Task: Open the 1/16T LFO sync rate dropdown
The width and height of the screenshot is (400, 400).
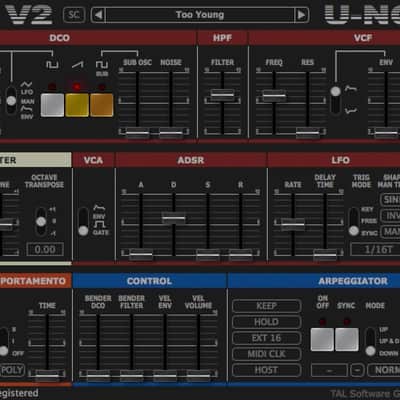Action: pyautogui.click(x=375, y=249)
